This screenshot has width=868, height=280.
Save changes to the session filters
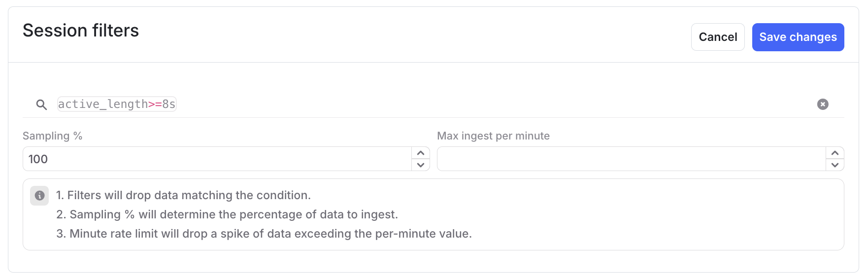(798, 37)
